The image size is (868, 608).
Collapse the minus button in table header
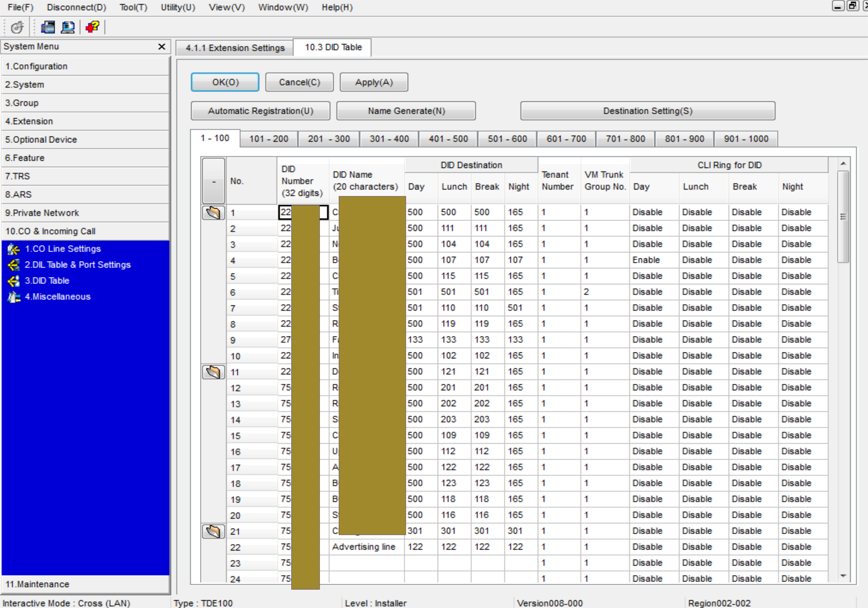(x=214, y=181)
